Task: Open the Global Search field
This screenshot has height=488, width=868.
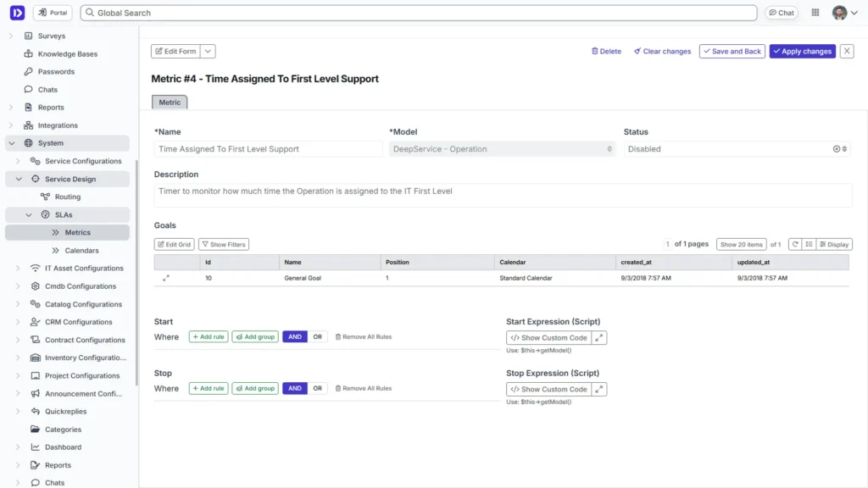Action: (415, 12)
